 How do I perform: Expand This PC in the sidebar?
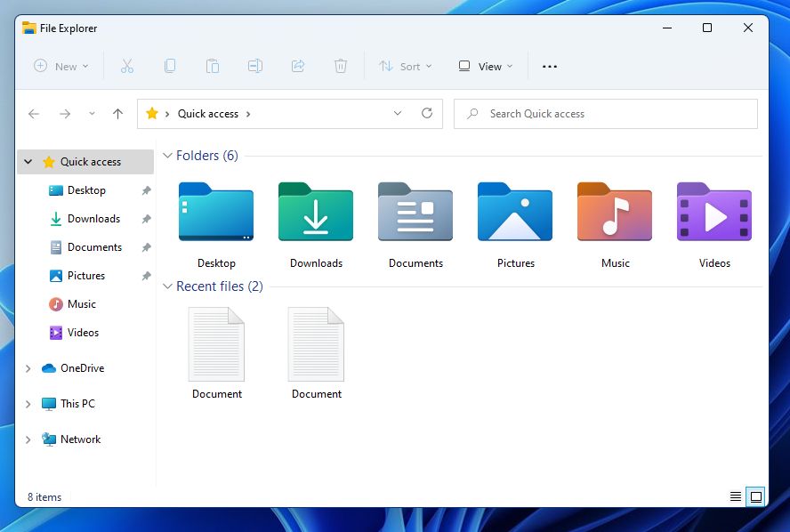click(27, 404)
